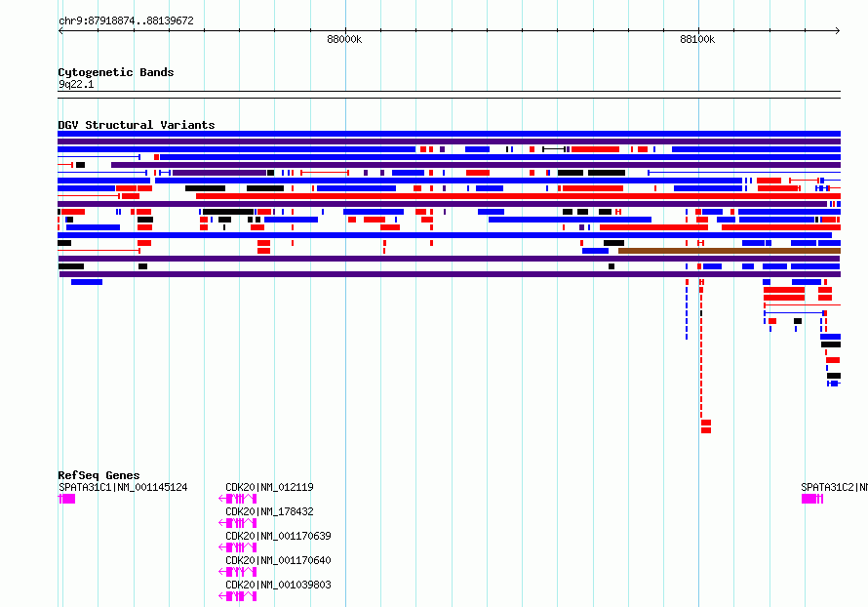Select the SPATA31C1 magenta gene glyph

pos(67,499)
